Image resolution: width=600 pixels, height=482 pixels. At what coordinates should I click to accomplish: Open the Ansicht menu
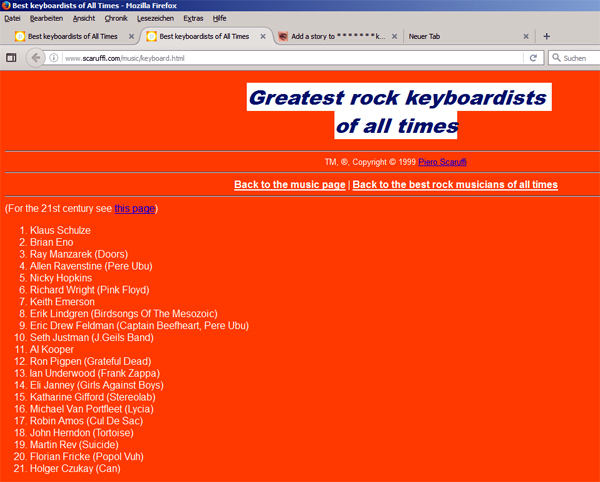click(x=84, y=18)
